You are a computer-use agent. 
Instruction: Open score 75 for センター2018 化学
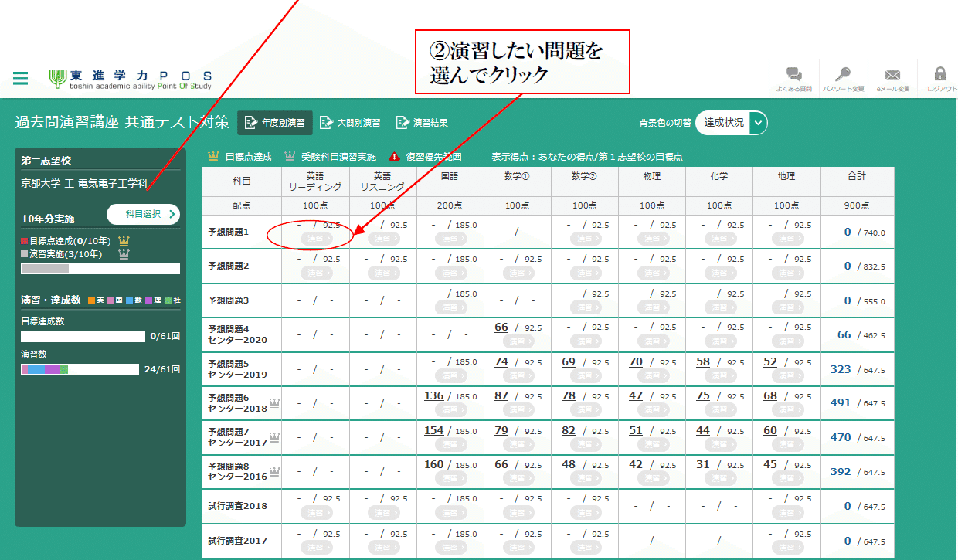pos(703,395)
